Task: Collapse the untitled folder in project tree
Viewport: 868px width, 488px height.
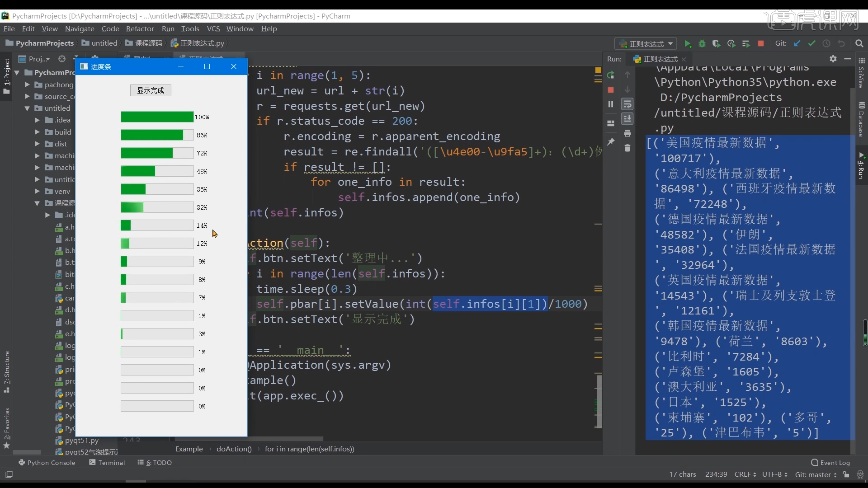Action: click(27, 108)
